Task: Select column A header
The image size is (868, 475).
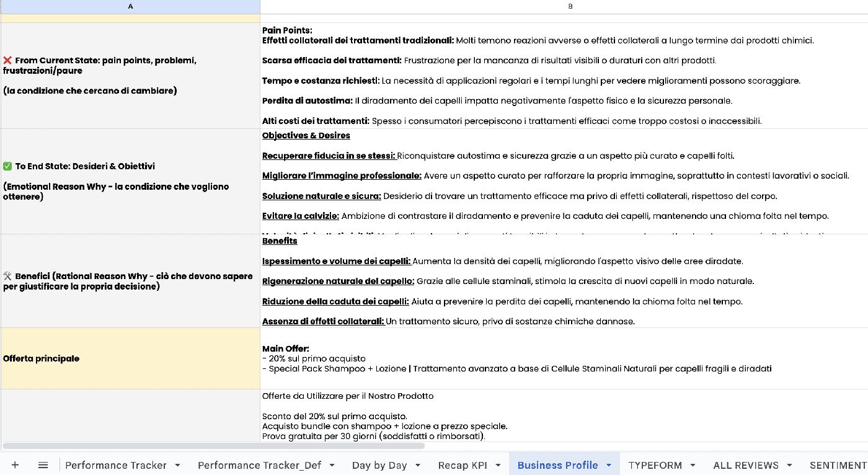Action: pos(130,6)
